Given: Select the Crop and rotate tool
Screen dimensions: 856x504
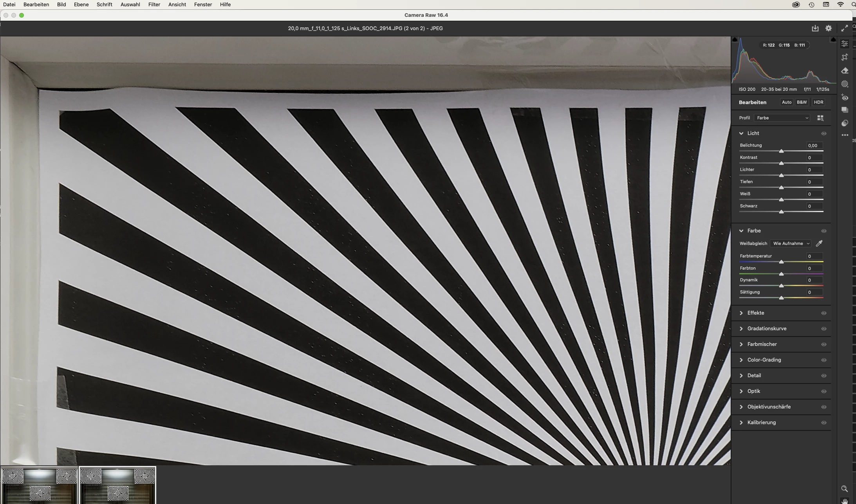Looking at the screenshot, I should (845, 57).
